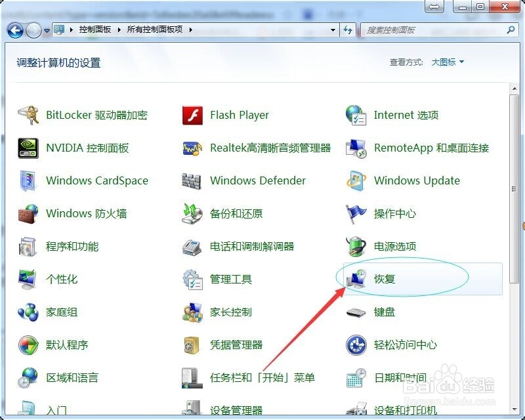Open 电话和调制解调器 icon
The width and height of the screenshot is (525, 420).
click(192, 247)
